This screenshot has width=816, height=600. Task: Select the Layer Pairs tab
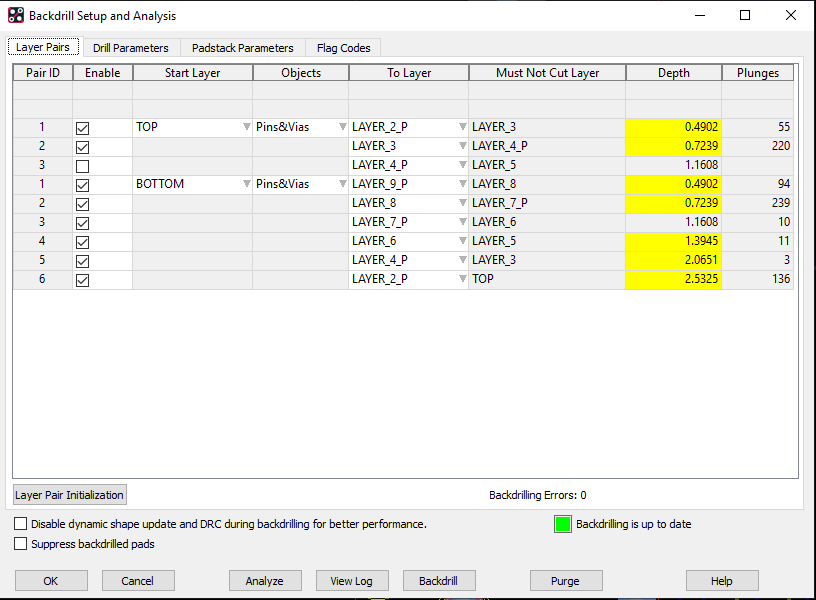[43, 47]
